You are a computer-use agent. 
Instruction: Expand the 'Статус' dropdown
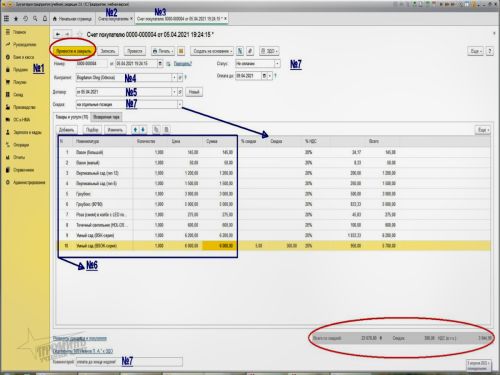(x=277, y=64)
